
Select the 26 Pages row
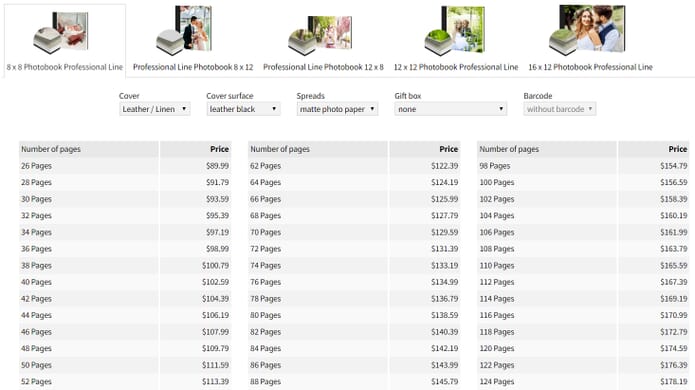[125, 166]
